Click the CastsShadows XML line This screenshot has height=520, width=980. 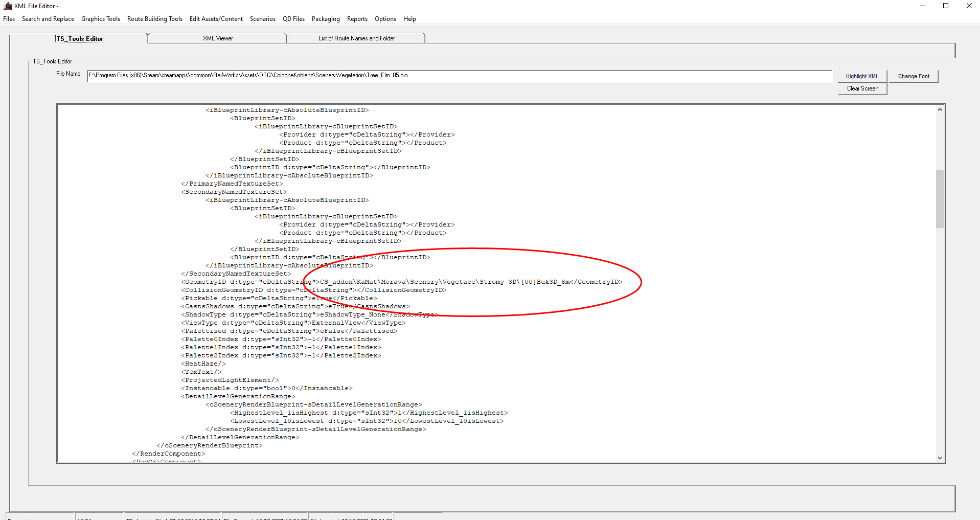click(295, 306)
